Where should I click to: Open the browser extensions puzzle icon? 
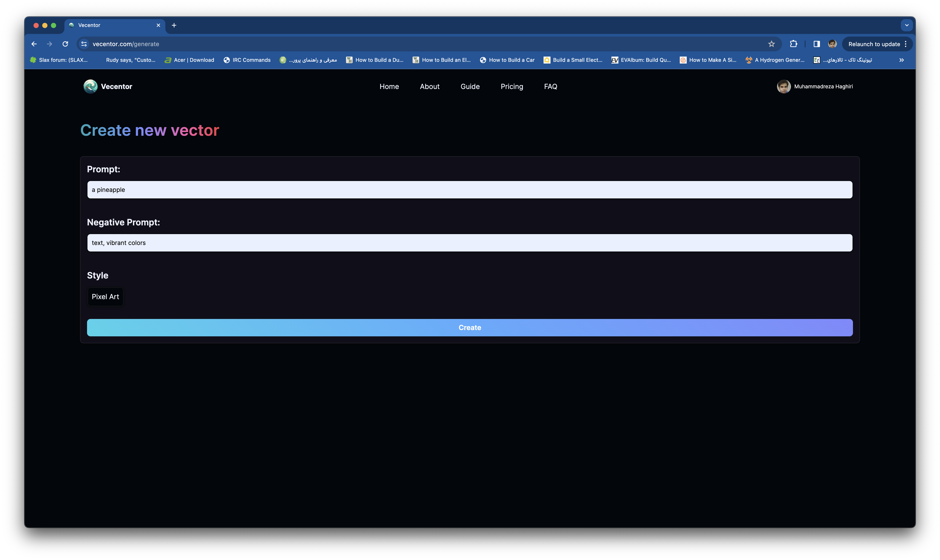pos(794,44)
